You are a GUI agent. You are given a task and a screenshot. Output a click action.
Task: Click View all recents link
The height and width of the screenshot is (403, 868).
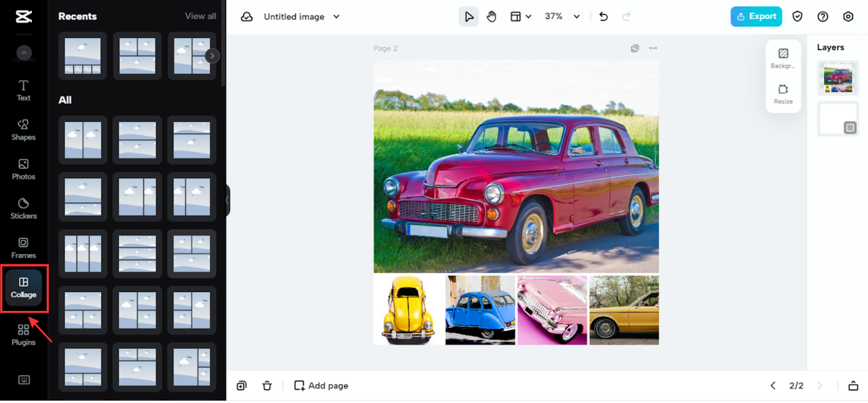[x=201, y=16]
